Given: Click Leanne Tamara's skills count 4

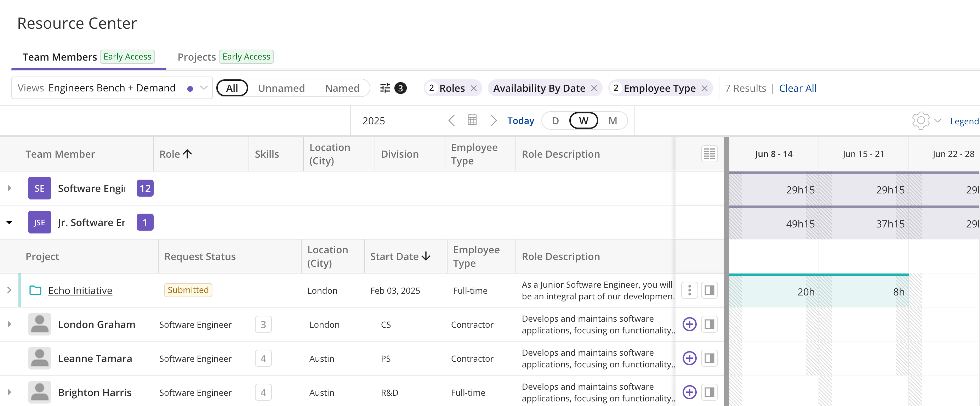Looking at the screenshot, I should pos(263,358).
